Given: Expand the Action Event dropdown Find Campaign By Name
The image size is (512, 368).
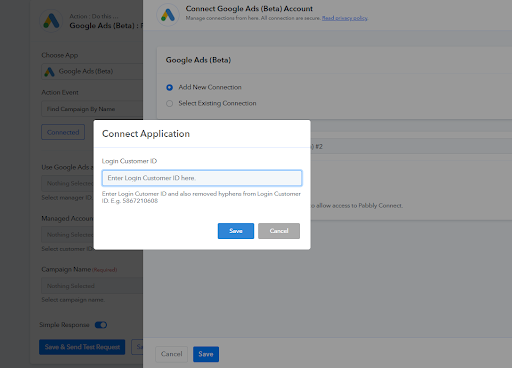Looking at the screenshot, I should 92,109.
